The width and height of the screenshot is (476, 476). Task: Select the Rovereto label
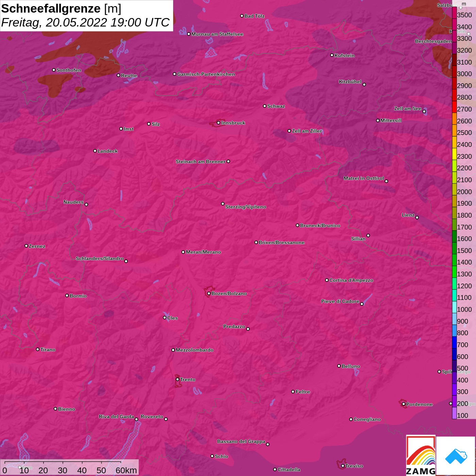pos(152,417)
